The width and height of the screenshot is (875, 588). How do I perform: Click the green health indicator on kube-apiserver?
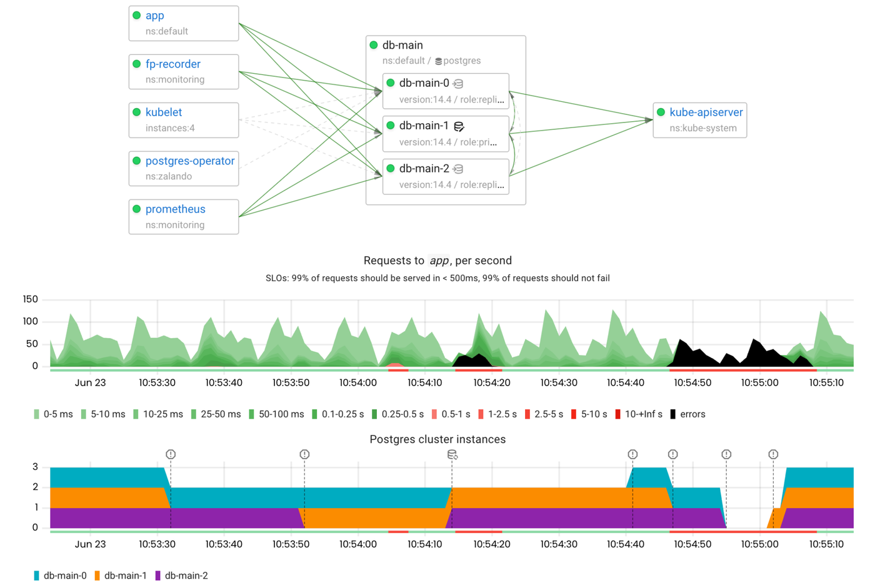(x=661, y=112)
